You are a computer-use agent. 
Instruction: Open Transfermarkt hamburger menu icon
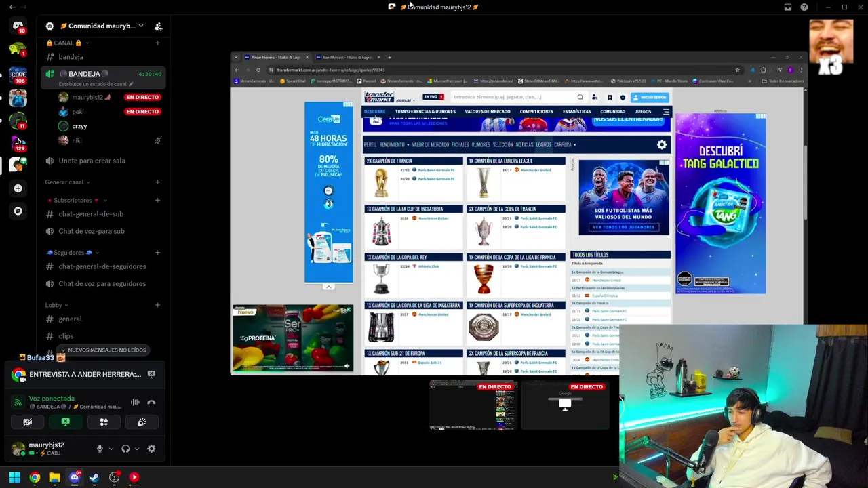[666, 111]
